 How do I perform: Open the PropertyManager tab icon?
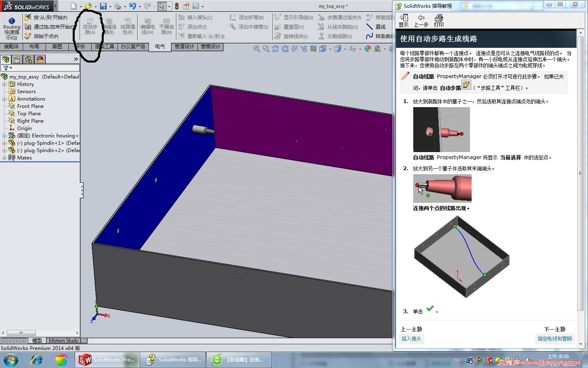click(17, 59)
